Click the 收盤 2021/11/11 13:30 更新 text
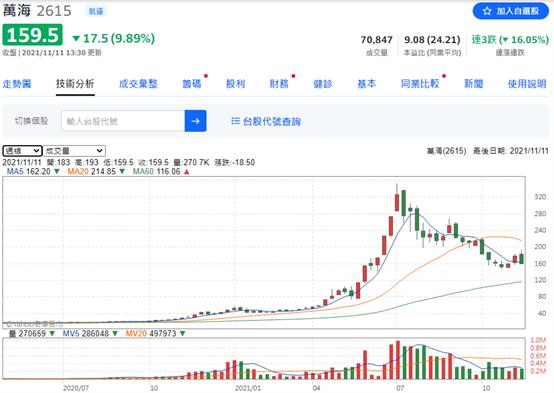Screen dimensions: 554x393 point(52,52)
